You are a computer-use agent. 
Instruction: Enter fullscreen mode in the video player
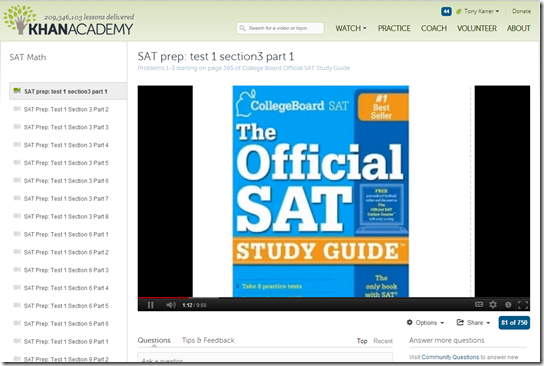523,305
